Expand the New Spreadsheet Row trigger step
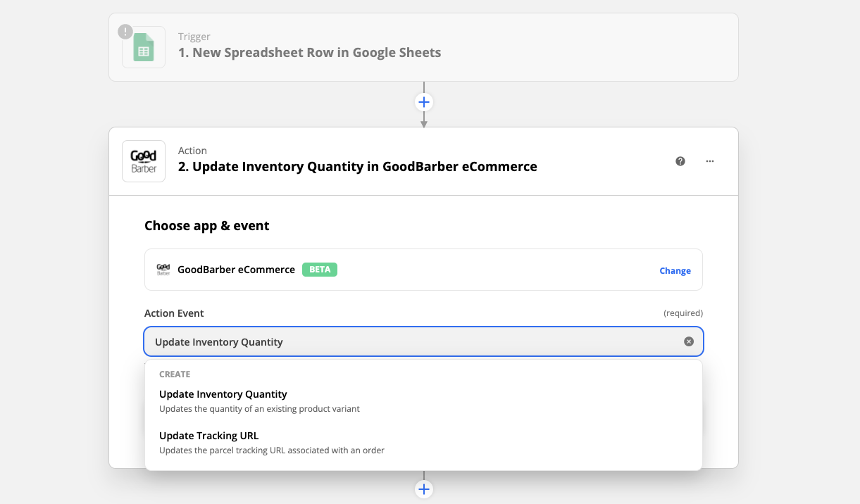Screen dimensions: 860x504 (309, 53)
